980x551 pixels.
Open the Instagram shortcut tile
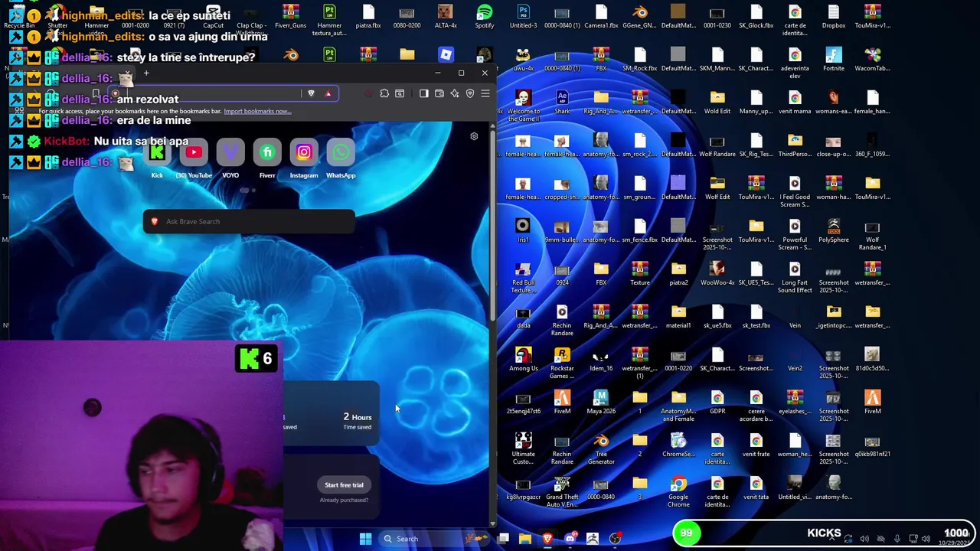pyautogui.click(x=304, y=153)
